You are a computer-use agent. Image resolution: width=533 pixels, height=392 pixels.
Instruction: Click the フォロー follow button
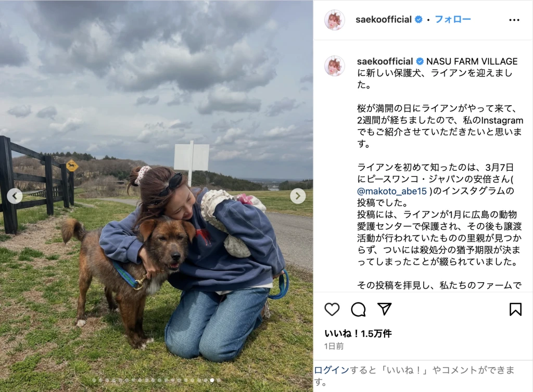[x=452, y=19]
